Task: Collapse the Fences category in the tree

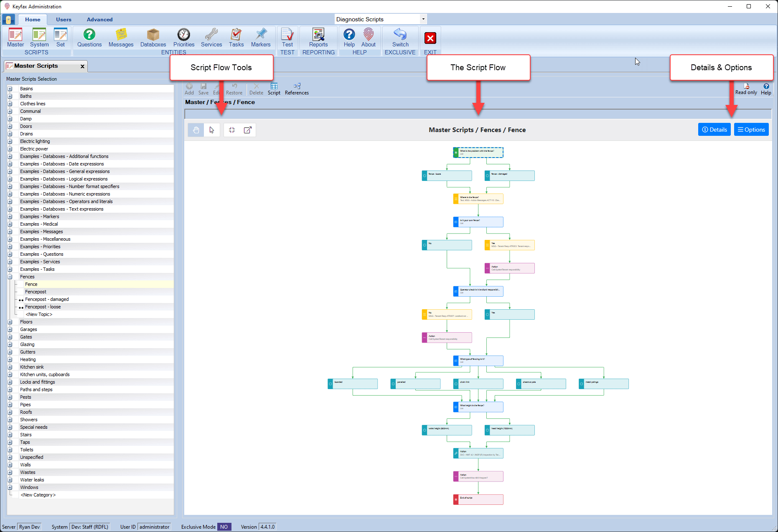Action: (10, 277)
